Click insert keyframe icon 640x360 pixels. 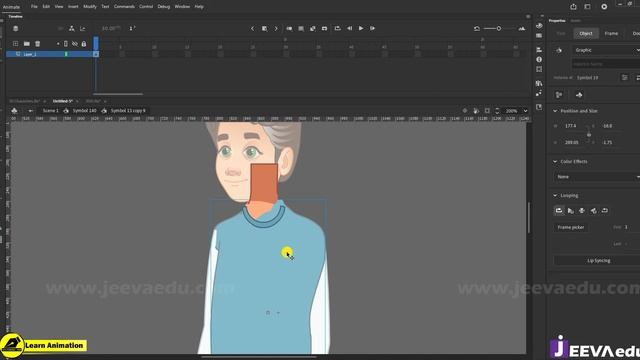point(264,28)
